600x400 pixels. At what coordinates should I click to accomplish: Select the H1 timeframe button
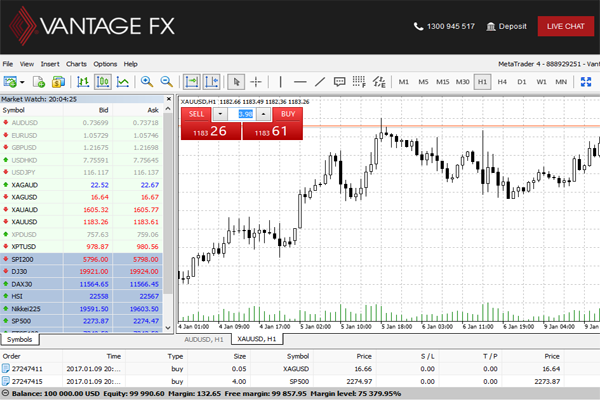pos(483,82)
